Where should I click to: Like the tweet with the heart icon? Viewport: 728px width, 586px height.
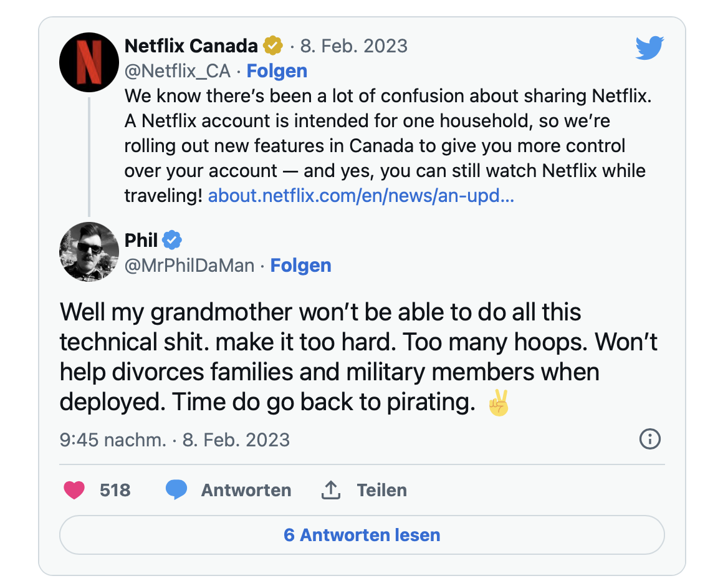74,490
